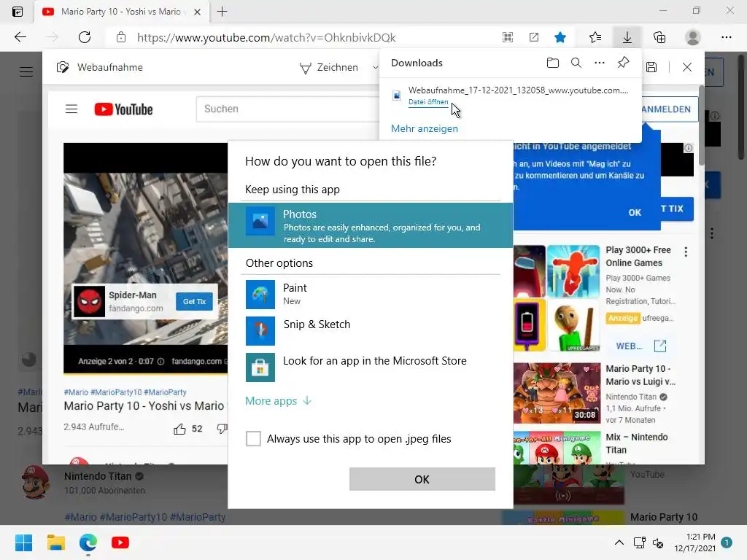This screenshot has width=747, height=560.
Task: Click the YouTube logo in capture
Action: [x=123, y=109]
